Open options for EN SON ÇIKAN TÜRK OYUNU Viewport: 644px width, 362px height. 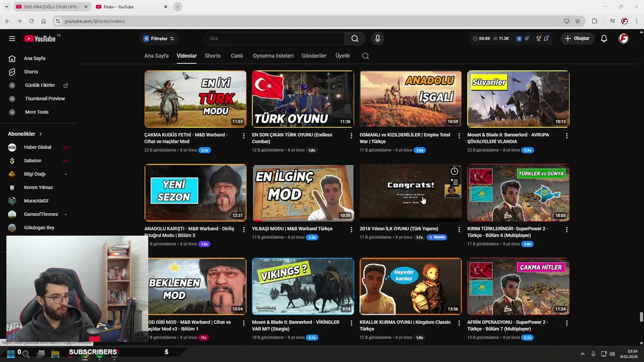tap(351, 136)
